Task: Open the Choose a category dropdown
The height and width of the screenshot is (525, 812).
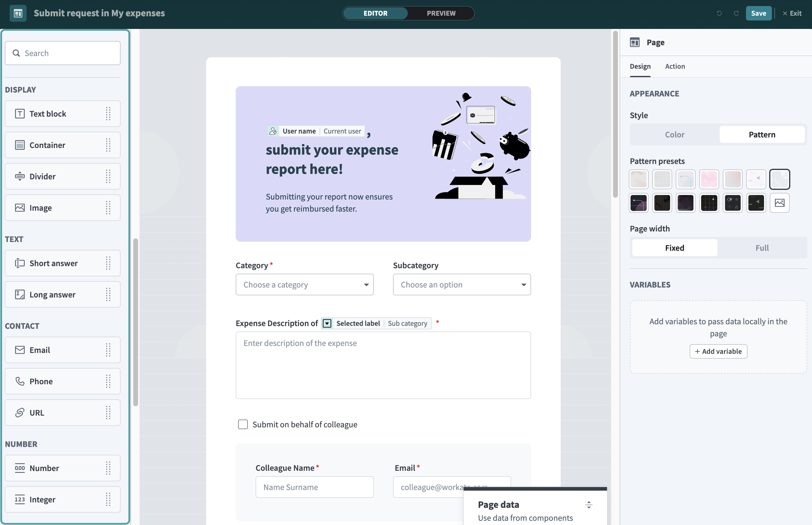Action: pos(304,284)
